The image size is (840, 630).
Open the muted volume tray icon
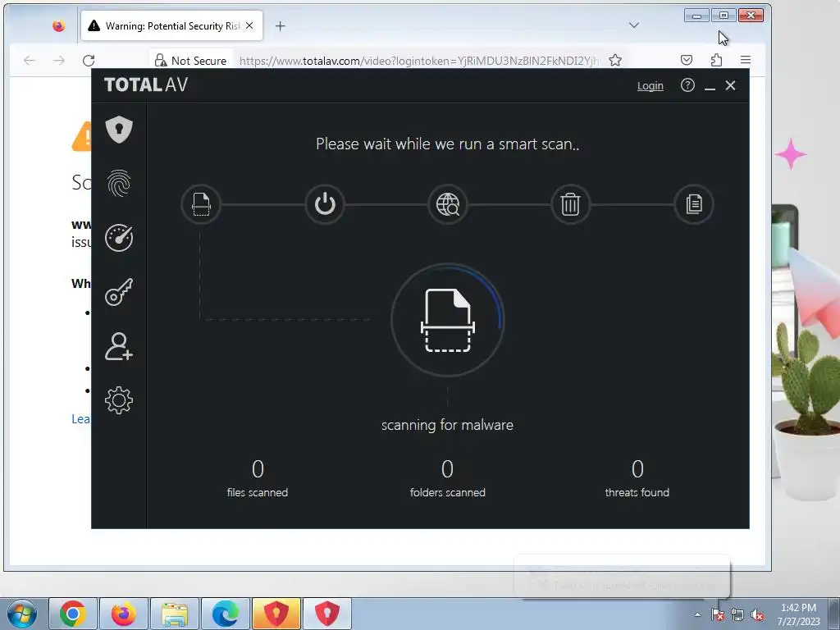tap(757, 614)
